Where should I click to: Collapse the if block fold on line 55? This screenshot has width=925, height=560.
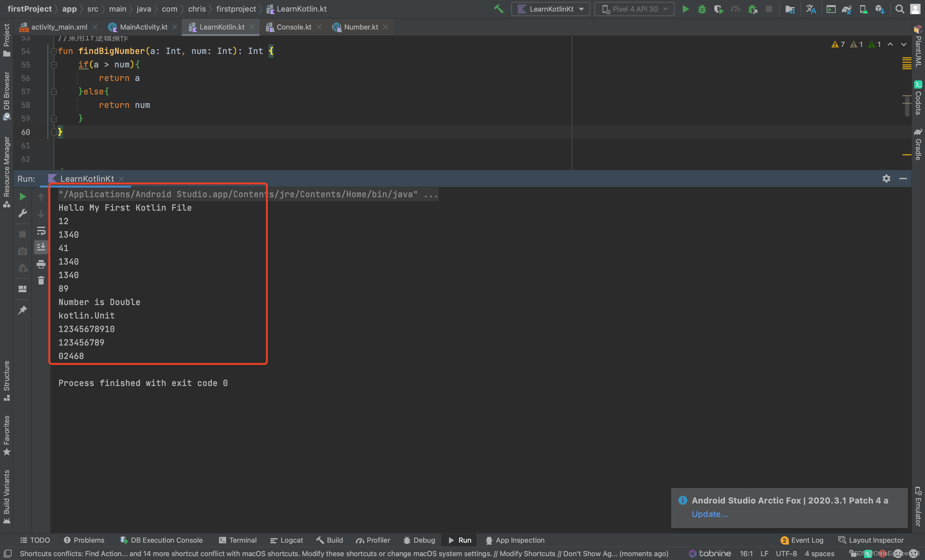pyautogui.click(x=54, y=65)
